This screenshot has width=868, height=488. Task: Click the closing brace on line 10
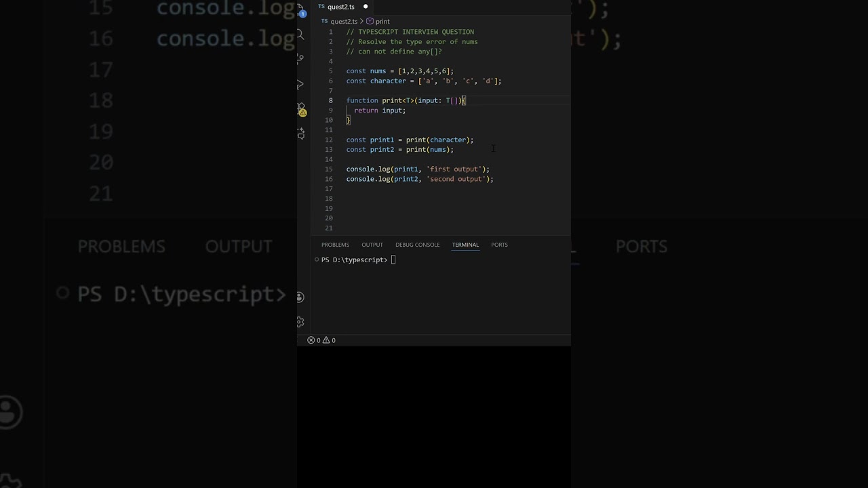[x=348, y=120]
